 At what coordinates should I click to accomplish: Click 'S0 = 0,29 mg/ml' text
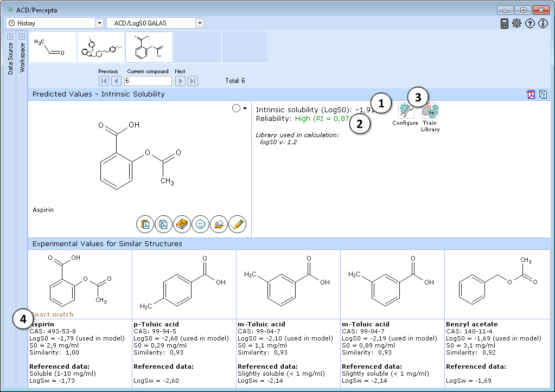(160, 345)
